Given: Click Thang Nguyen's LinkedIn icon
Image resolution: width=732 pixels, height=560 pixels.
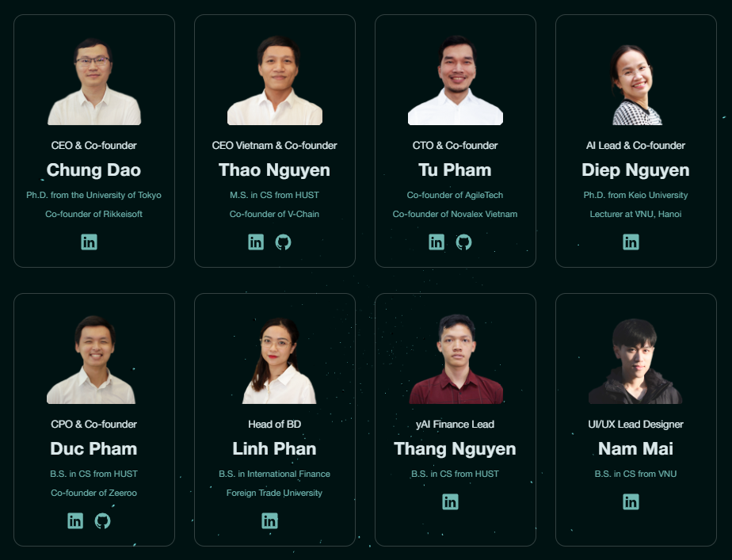Looking at the screenshot, I should click(x=450, y=501).
